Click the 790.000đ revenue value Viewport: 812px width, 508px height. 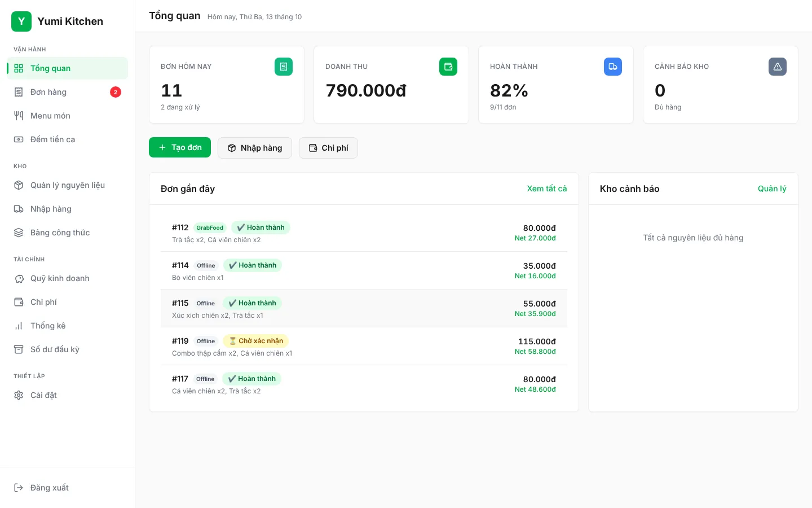[x=366, y=90]
